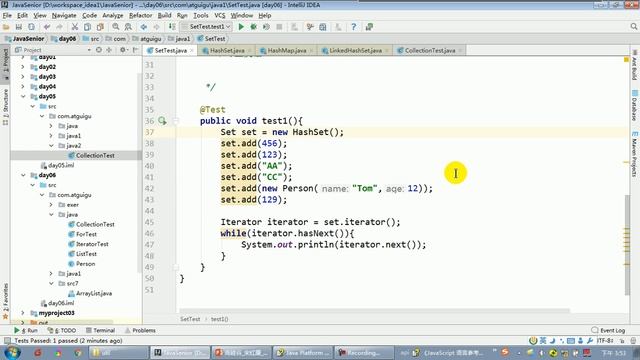Click the Scroll from Source target icon

[x=99, y=50]
